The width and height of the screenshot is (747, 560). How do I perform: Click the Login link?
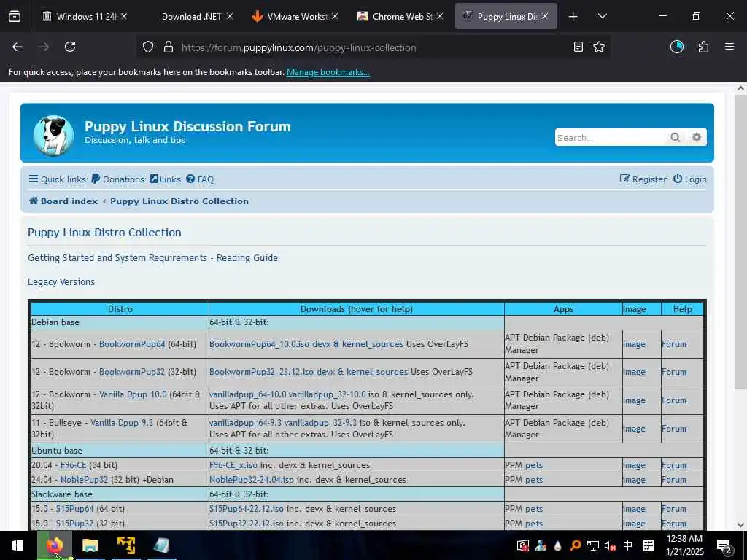click(690, 179)
